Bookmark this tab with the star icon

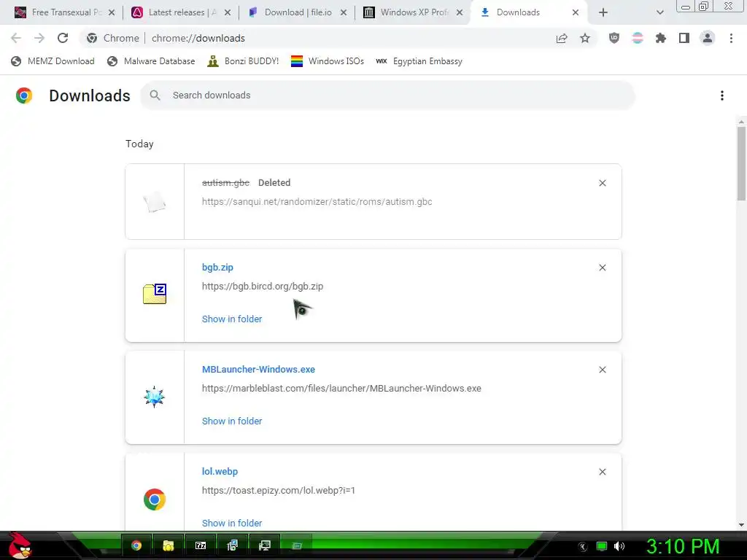pos(585,38)
